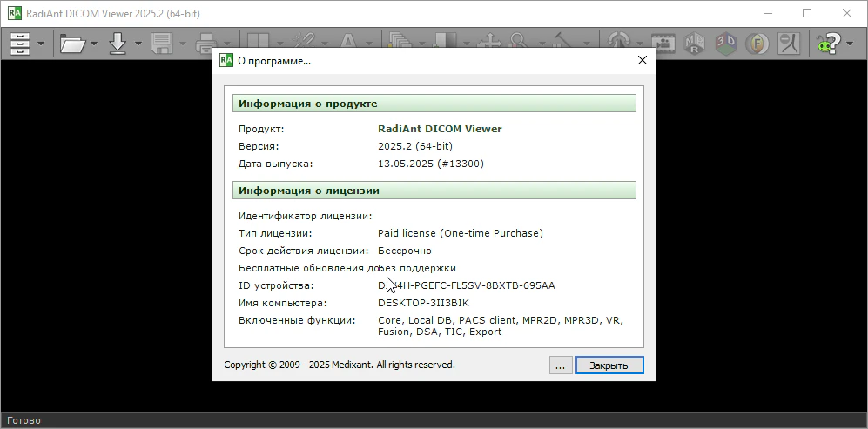Screen dimensions: 868x429
Task: Open the MPR reconstruction cube icon
Action: tap(695, 43)
